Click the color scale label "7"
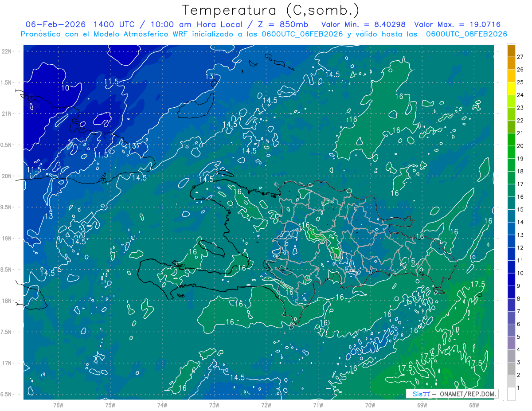The width and height of the screenshot is (532, 411). click(519, 312)
